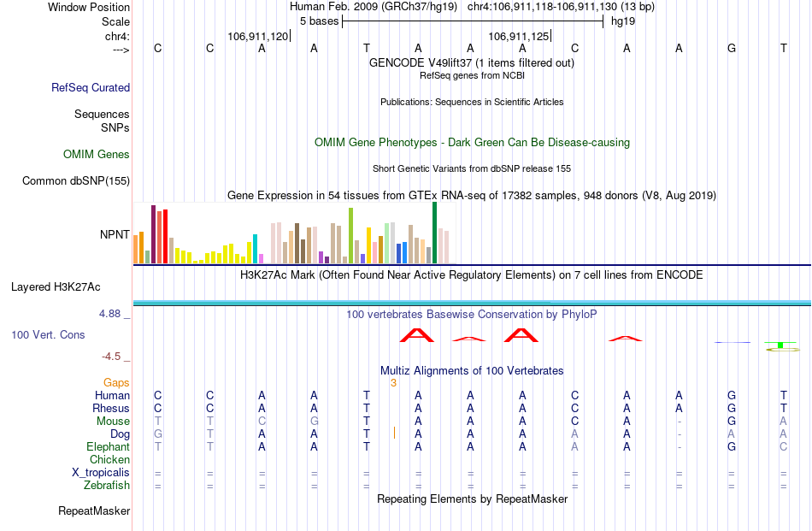This screenshot has width=812, height=531.
Task: Click the RefSeq genes from NCBI title
Action: (472, 75)
